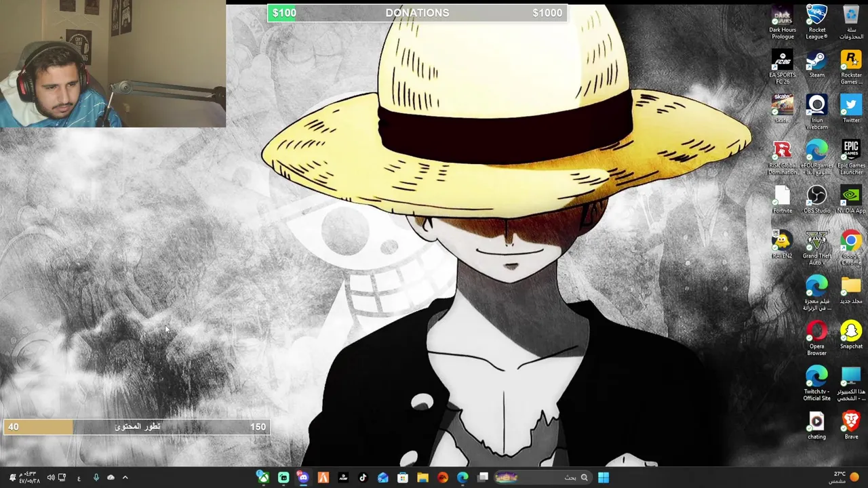Open the Steam desktop shortcut
The width and height of the screenshot is (868, 488).
tap(816, 65)
